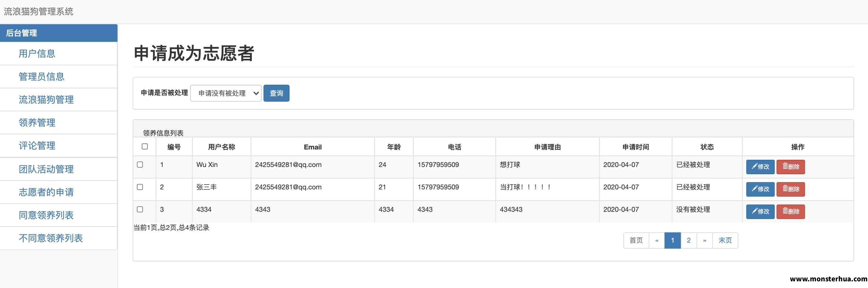Screen dimensions: 868x288
Task: Click the 申请是否被处理 filter label
Action: click(x=164, y=93)
